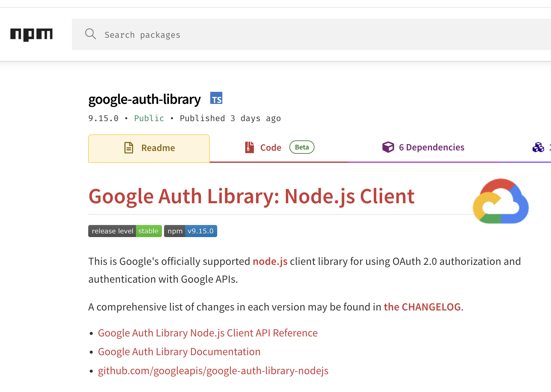Click the npm logo
551x392 pixels.
31,34
